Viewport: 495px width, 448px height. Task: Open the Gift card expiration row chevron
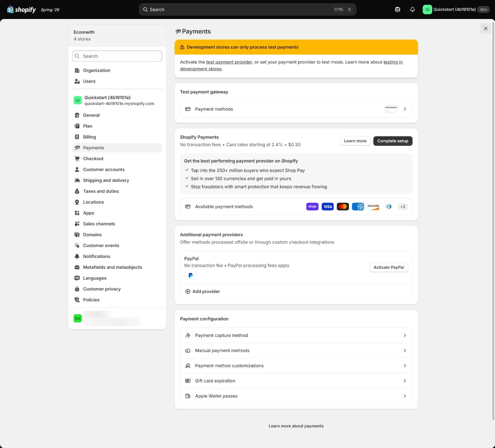[405, 381]
